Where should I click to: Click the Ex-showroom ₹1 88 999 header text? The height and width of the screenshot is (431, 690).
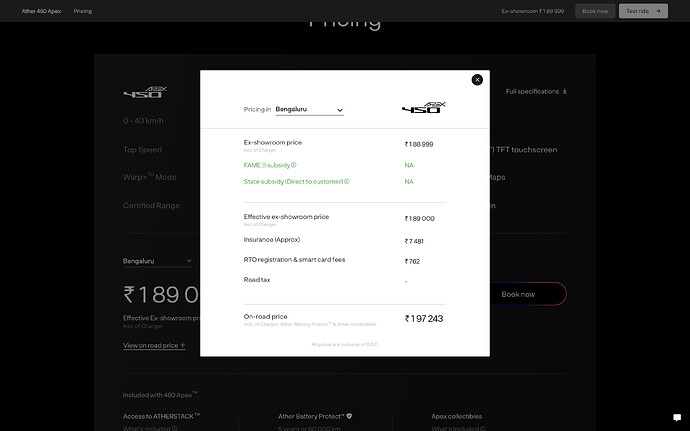pyautogui.click(x=533, y=11)
